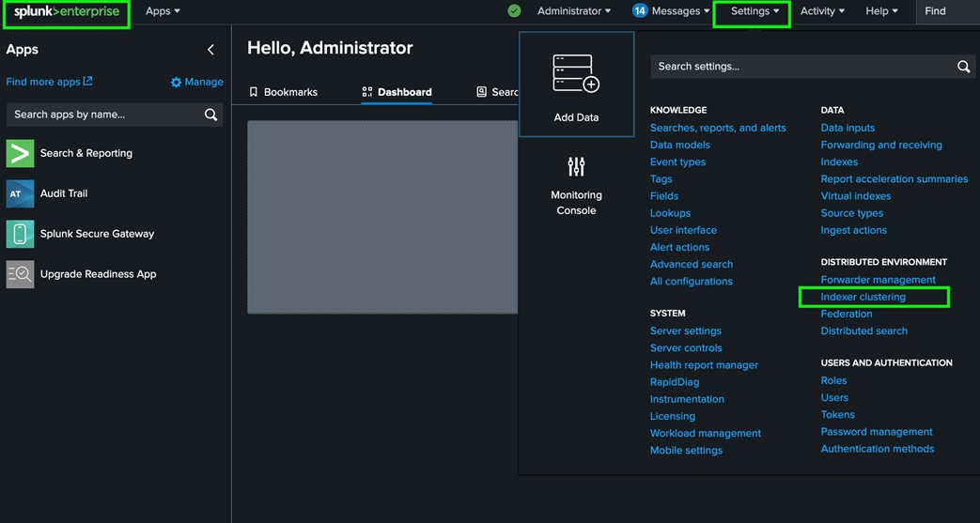980x523 pixels.
Task: Open Licensing
Action: point(673,416)
